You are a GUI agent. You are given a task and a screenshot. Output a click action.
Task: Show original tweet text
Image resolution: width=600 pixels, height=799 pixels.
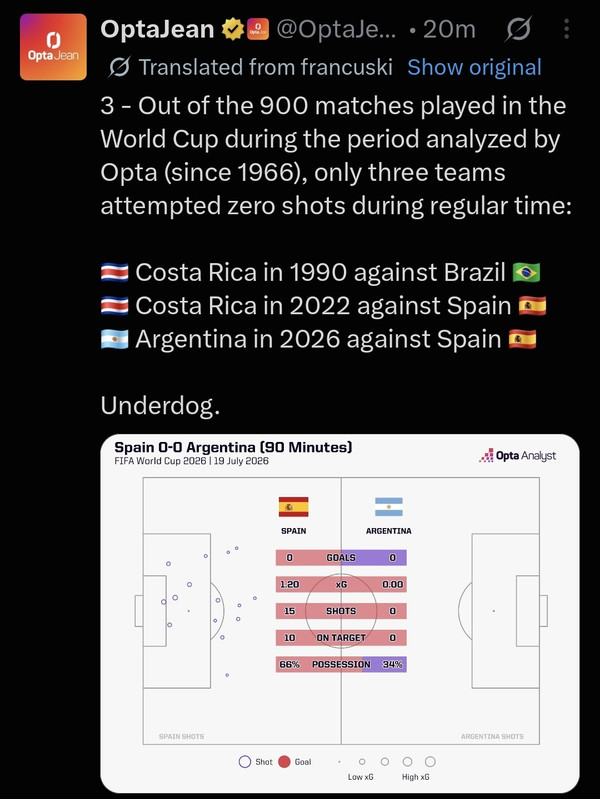[474, 67]
